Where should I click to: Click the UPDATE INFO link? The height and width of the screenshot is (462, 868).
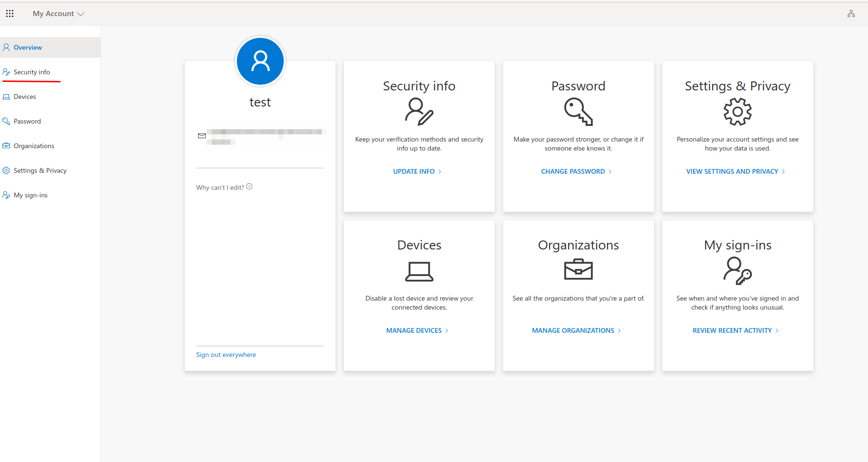click(x=417, y=171)
